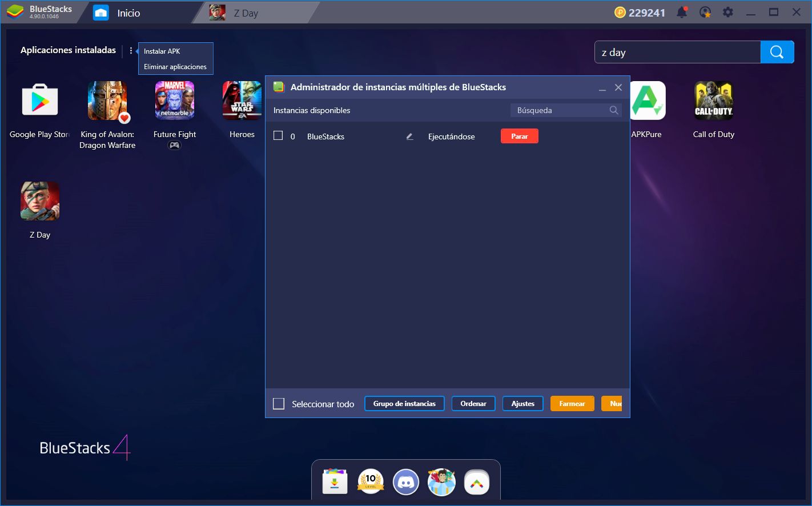Open the APKPure app

coord(648,101)
